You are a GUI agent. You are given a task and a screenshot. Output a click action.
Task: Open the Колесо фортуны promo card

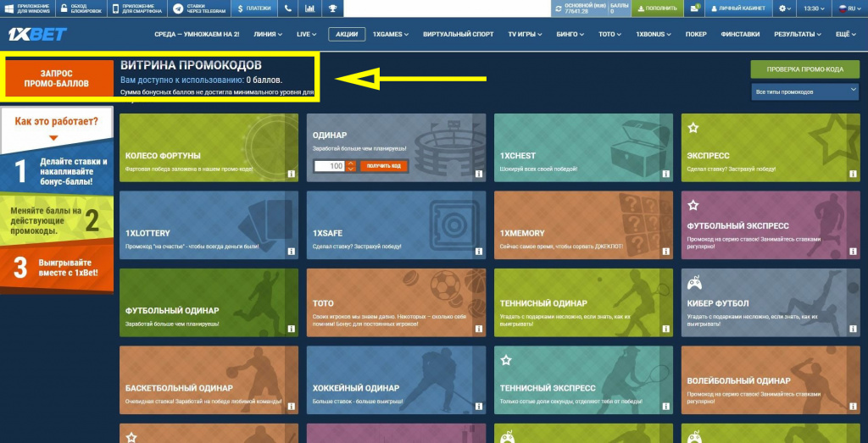click(x=209, y=147)
